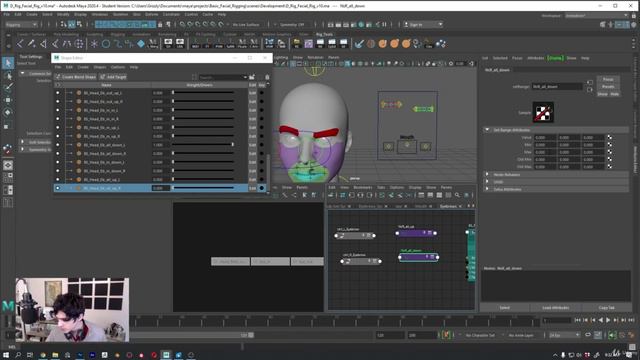
Task: Open the Shapes menu in Shape Editor
Action: click(100, 67)
